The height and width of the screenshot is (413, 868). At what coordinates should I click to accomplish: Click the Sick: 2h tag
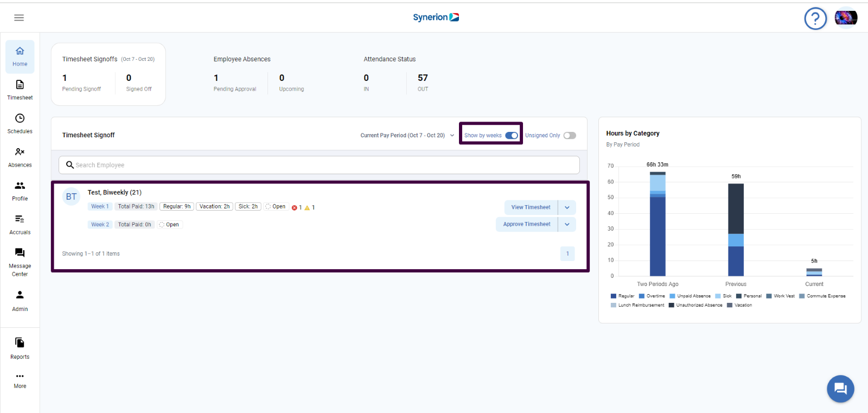pos(248,207)
